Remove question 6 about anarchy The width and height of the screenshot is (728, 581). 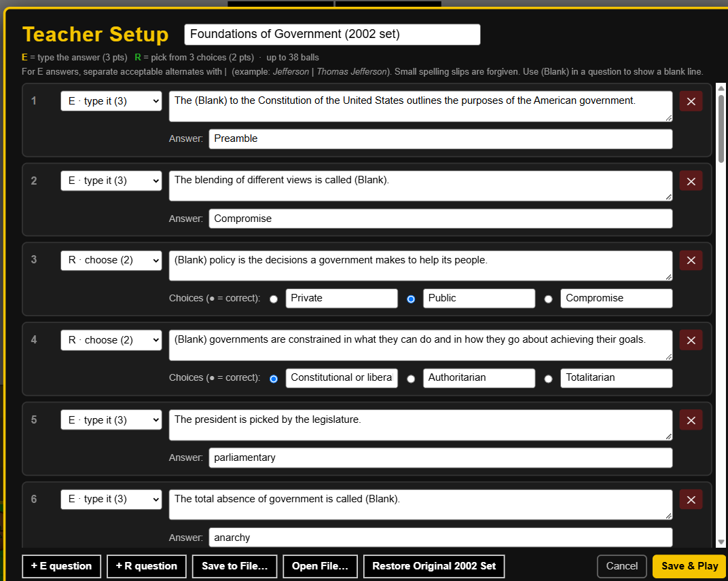[691, 500]
